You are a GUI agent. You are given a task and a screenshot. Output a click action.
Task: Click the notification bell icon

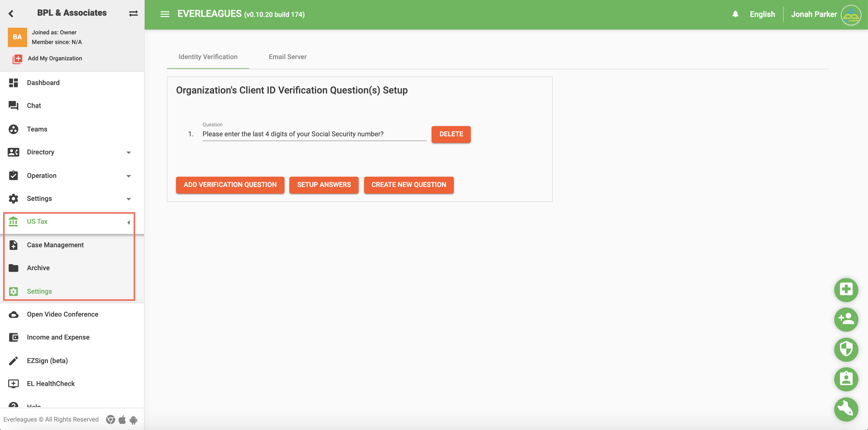735,14
